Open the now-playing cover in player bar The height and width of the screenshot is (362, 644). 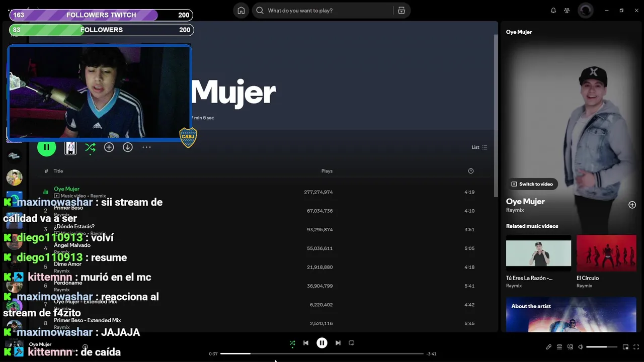pos(14,347)
